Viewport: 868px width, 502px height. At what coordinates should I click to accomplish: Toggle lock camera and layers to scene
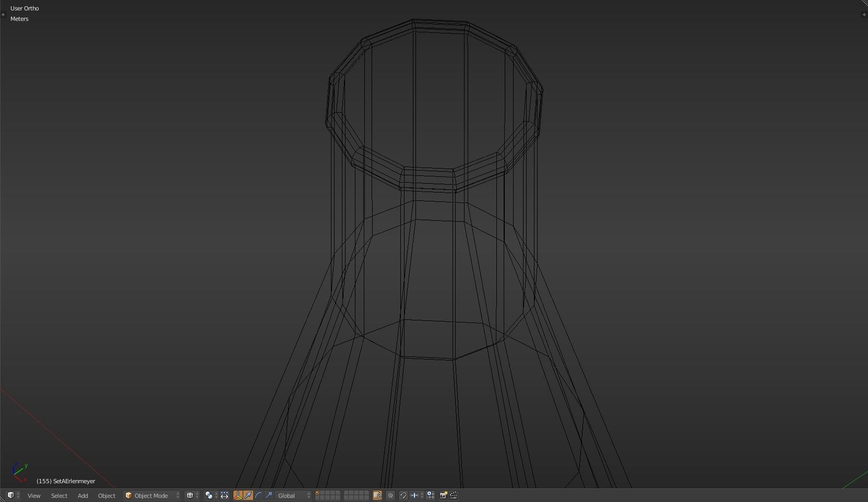377,495
